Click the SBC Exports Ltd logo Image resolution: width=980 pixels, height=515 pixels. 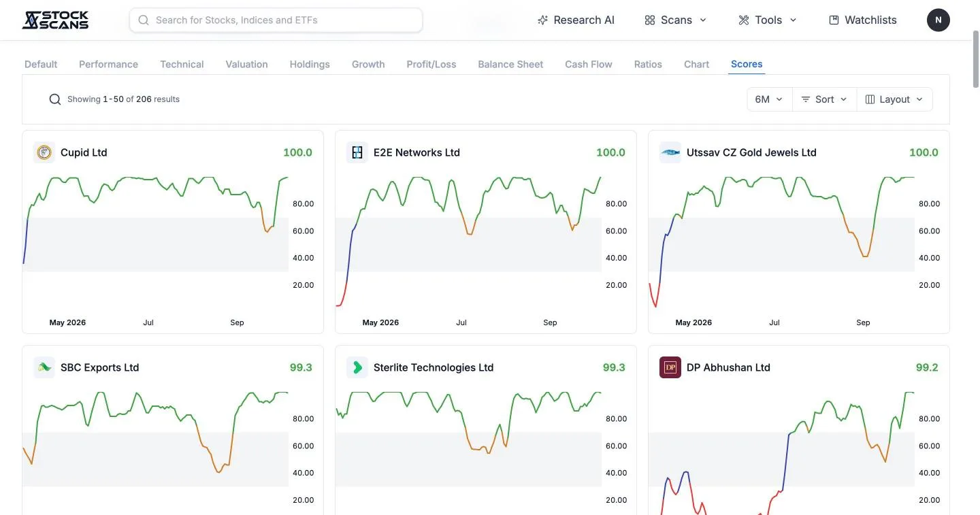coord(44,367)
